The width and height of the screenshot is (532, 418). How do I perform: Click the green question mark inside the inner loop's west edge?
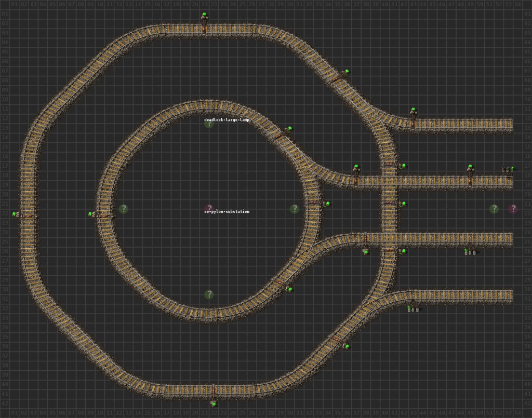(124, 209)
